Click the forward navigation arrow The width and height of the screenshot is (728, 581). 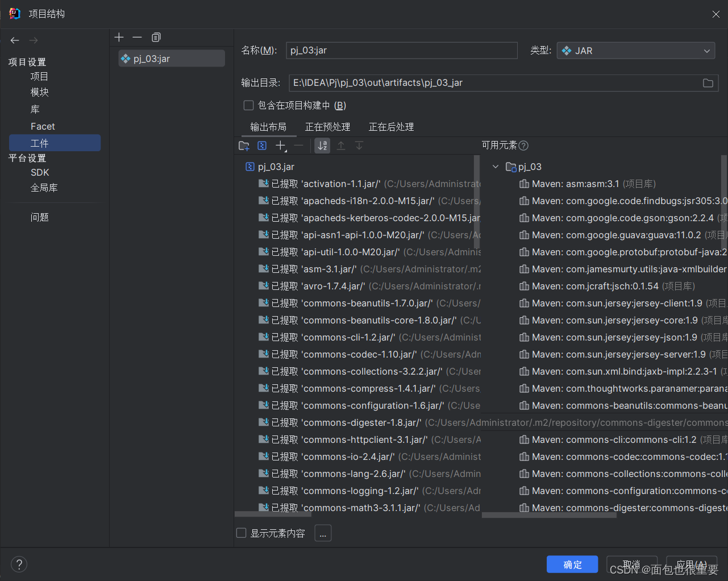pyautogui.click(x=34, y=40)
